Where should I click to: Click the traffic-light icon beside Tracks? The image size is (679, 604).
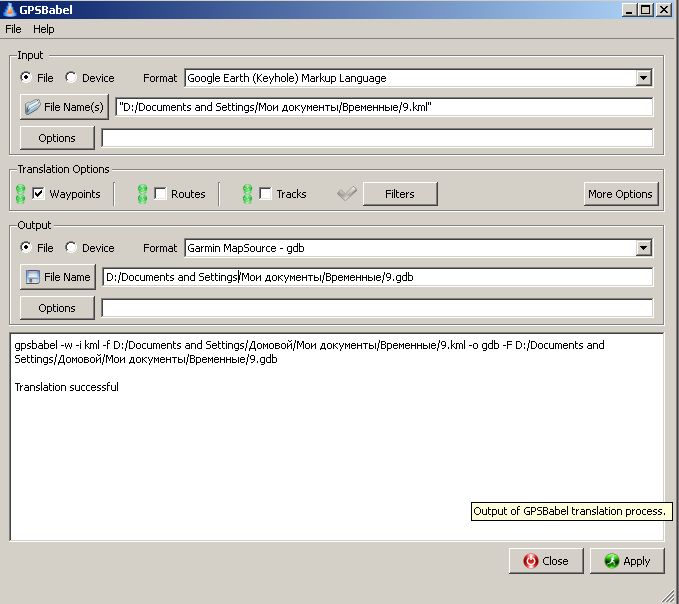tap(247, 194)
